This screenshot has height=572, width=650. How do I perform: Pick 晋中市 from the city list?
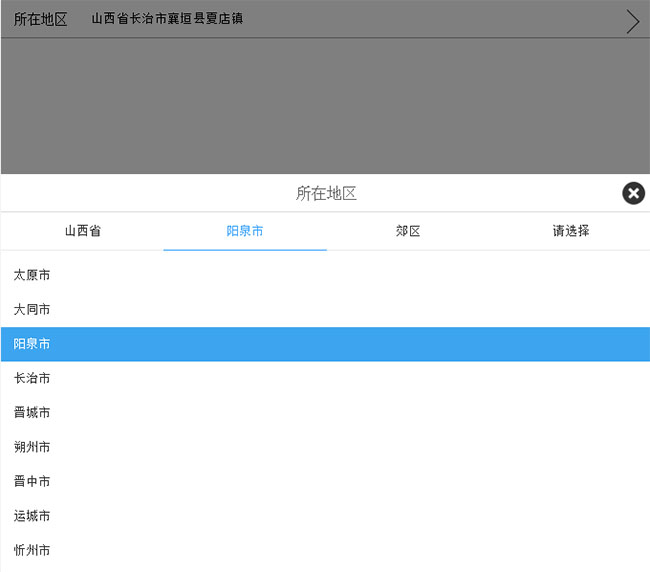32,482
